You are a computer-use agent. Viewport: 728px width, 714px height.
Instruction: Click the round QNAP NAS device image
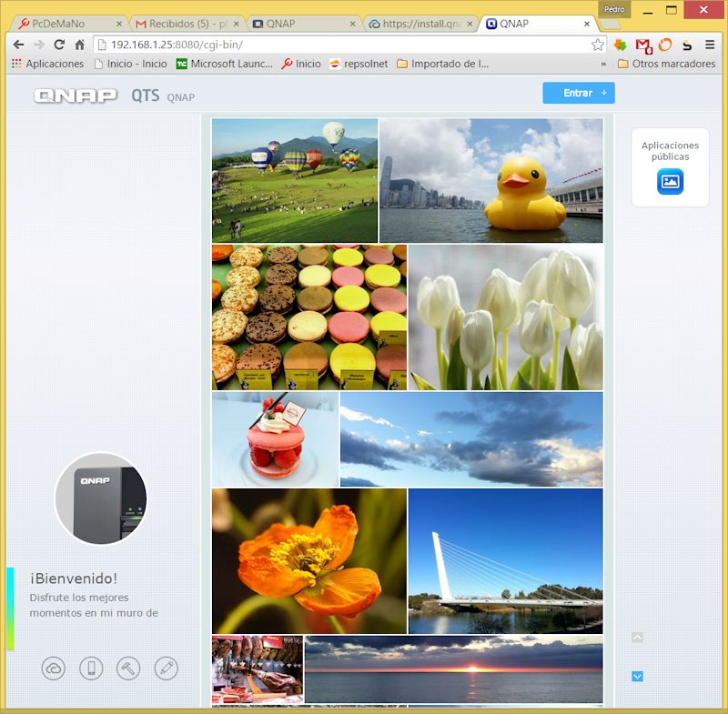click(100, 498)
